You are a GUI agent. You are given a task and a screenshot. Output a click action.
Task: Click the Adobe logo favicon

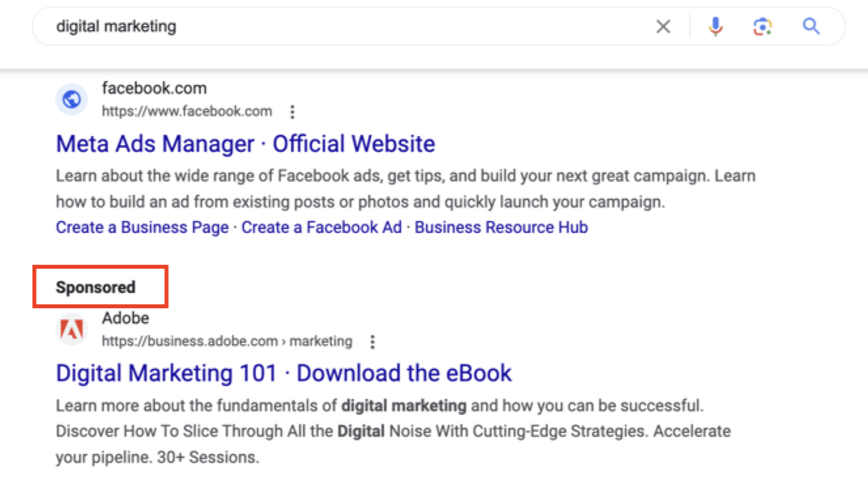point(72,330)
